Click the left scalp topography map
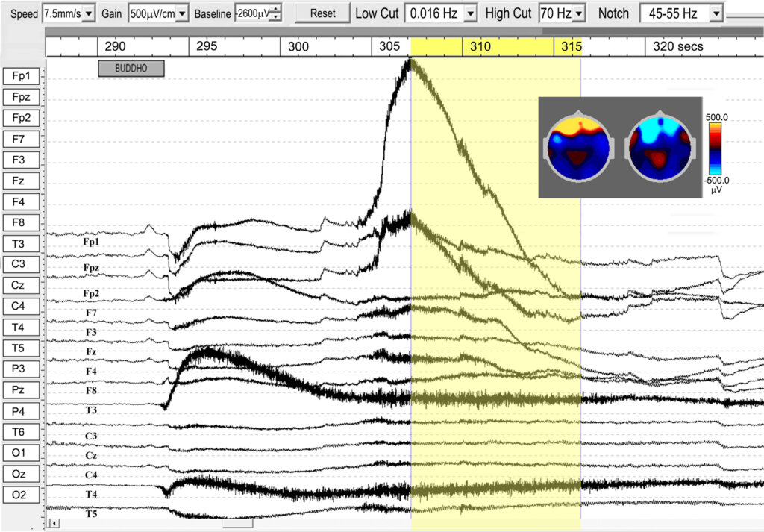 578,145
